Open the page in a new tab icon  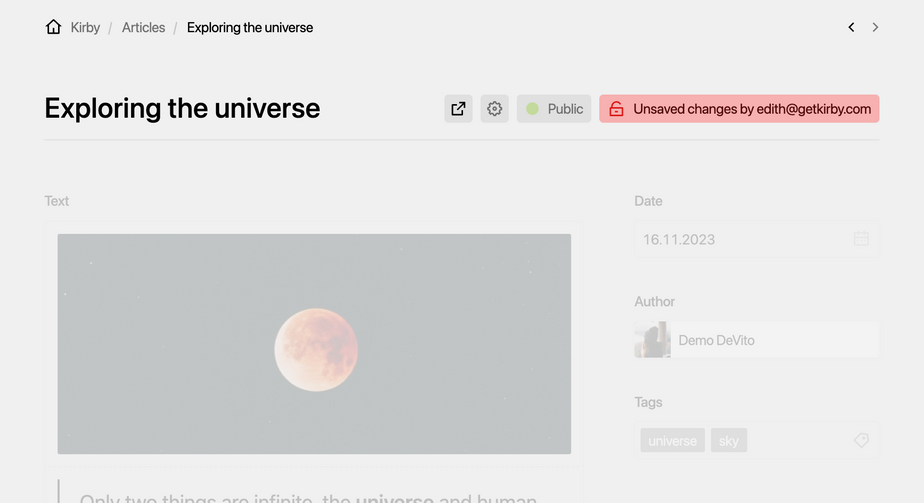(x=458, y=109)
